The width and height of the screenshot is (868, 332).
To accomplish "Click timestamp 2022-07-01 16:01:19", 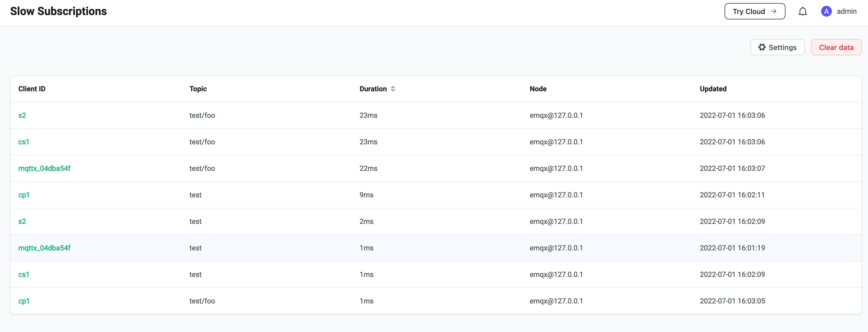I will click(732, 248).
